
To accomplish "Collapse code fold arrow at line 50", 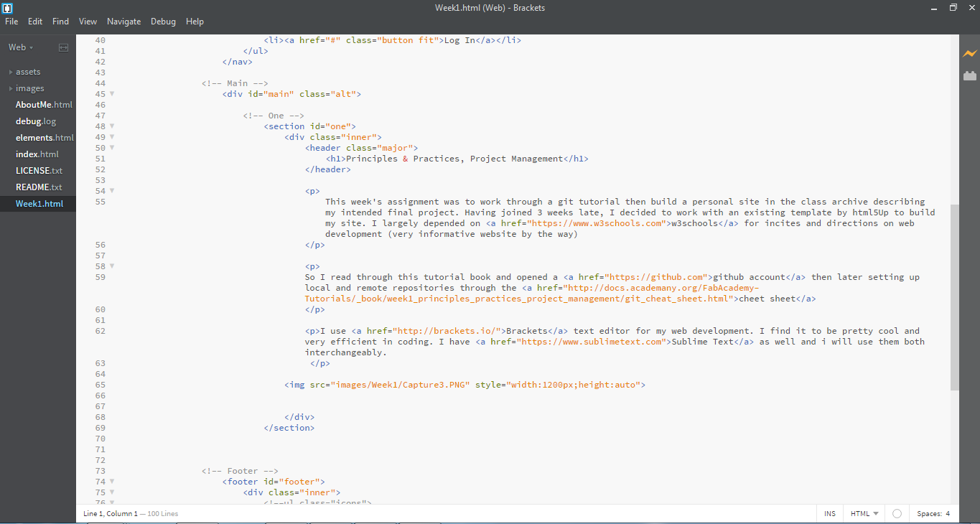I will click(112, 148).
